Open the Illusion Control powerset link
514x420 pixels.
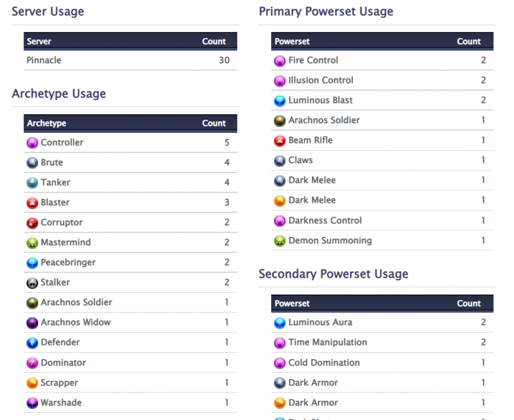click(x=321, y=80)
